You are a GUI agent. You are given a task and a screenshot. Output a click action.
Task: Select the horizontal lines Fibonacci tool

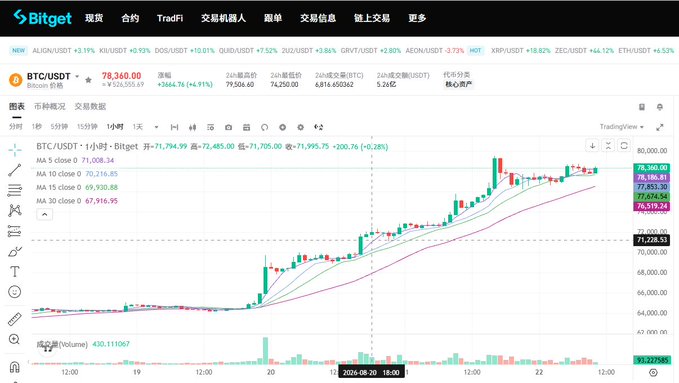click(x=15, y=190)
